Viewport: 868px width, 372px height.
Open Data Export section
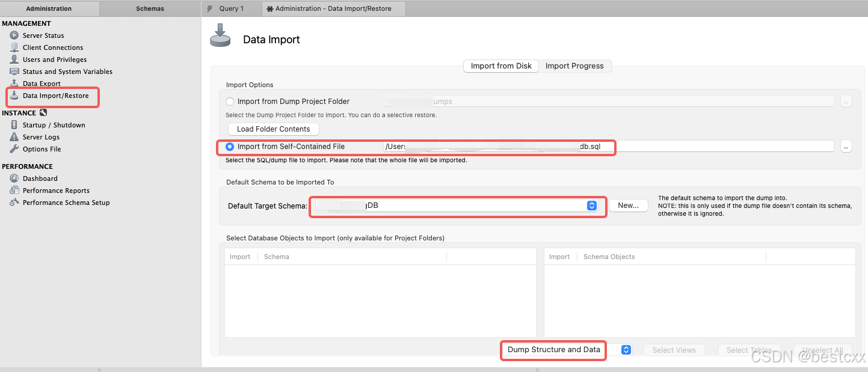42,84
